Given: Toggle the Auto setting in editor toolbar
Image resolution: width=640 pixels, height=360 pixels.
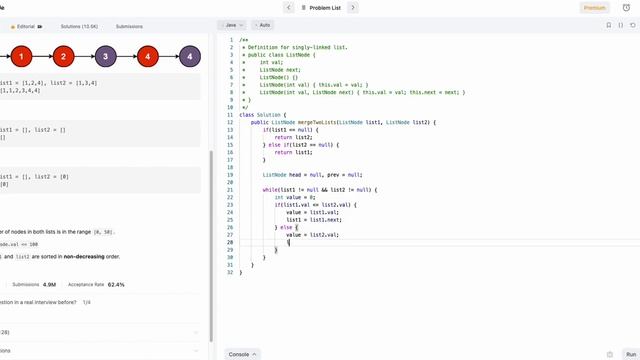Looking at the screenshot, I should tap(262, 25).
